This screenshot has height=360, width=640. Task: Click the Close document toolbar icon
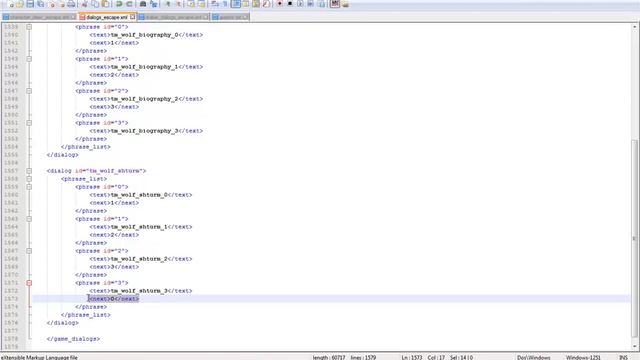tap(52, 4)
